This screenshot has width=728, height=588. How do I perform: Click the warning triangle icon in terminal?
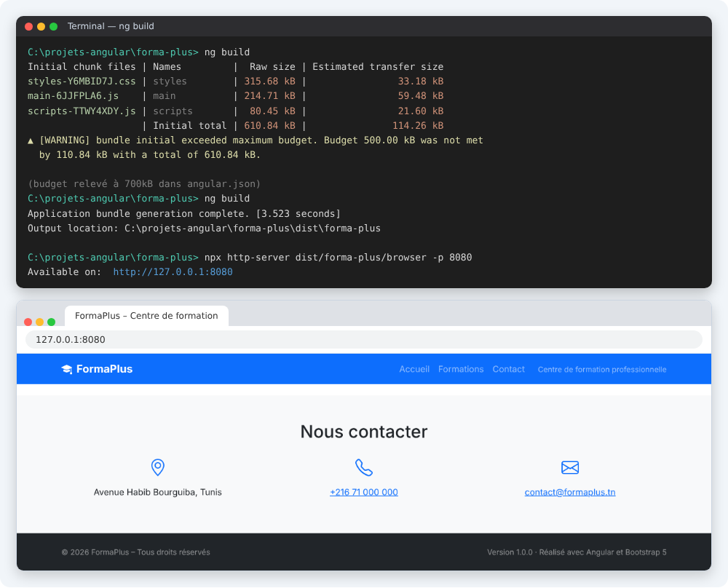(31, 140)
